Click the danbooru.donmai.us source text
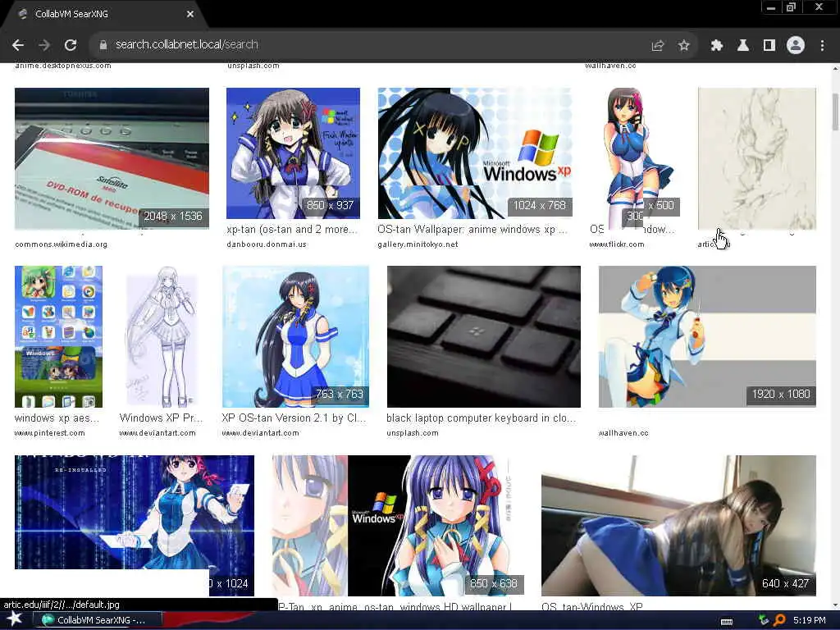 tap(267, 244)
